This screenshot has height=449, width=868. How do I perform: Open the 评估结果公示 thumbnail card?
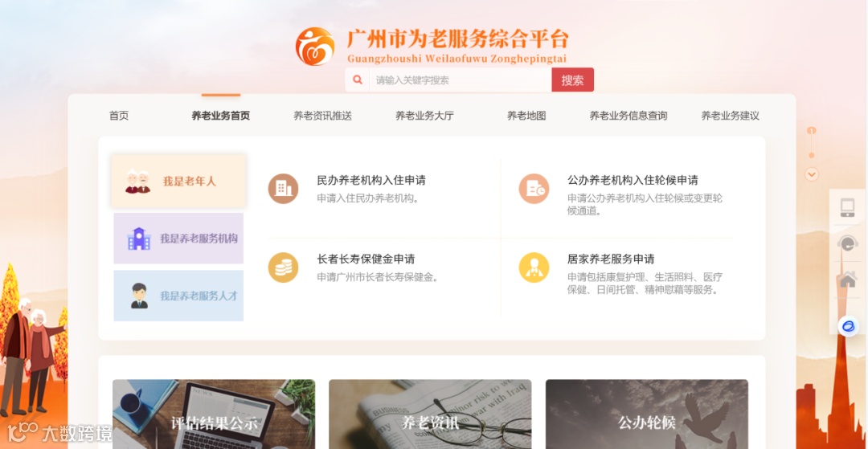214,414
